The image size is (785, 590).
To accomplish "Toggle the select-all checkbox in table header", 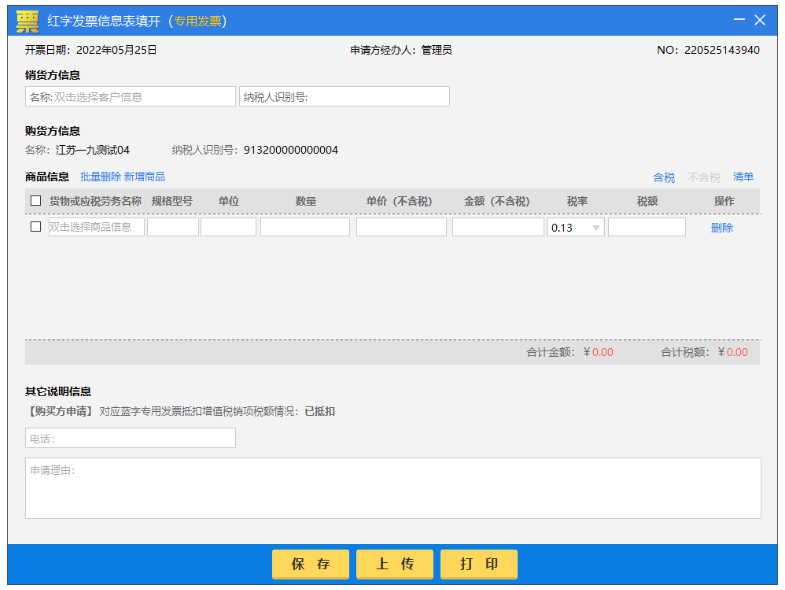I will 36,201.
